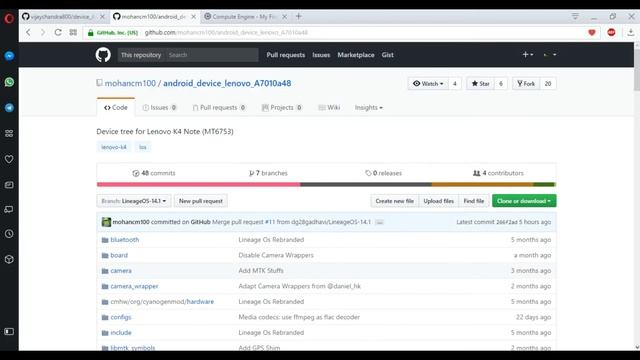Screen dimensions: 640x360
Task: Open Messenger in the Opera sidebar
Action: pos(9,56)
